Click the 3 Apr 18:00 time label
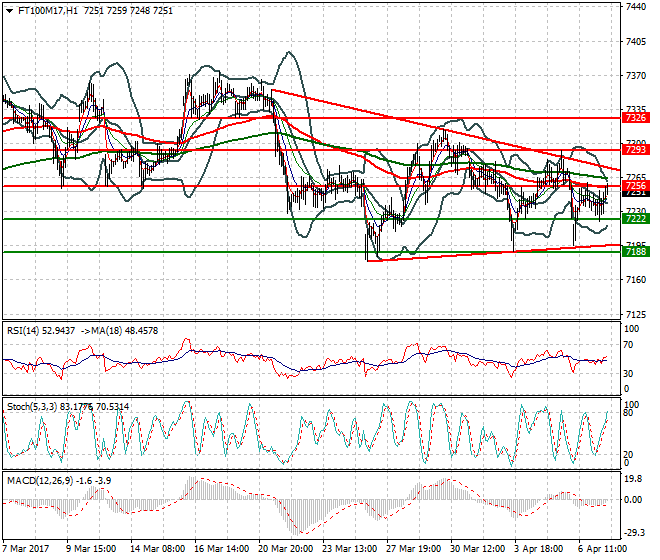 coord(540,549)
